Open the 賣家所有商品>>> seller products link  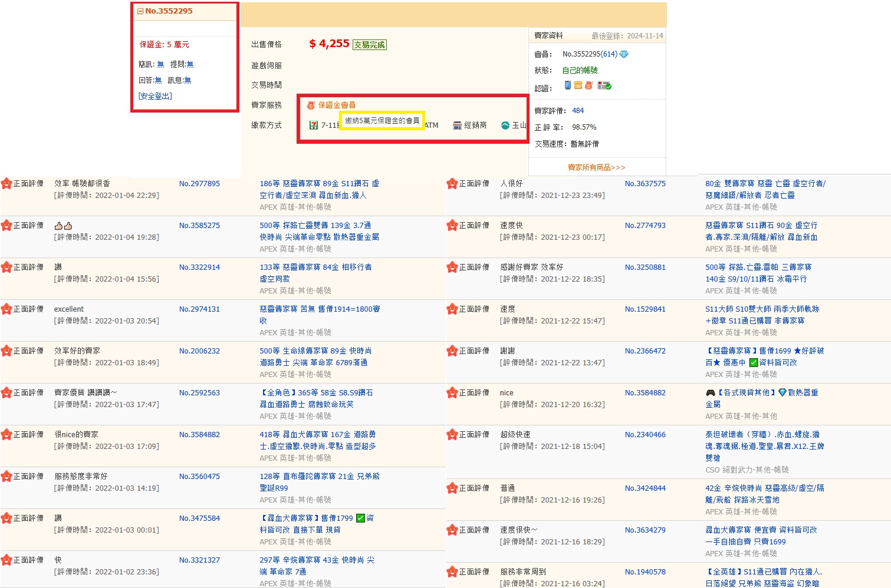point(596,167)
